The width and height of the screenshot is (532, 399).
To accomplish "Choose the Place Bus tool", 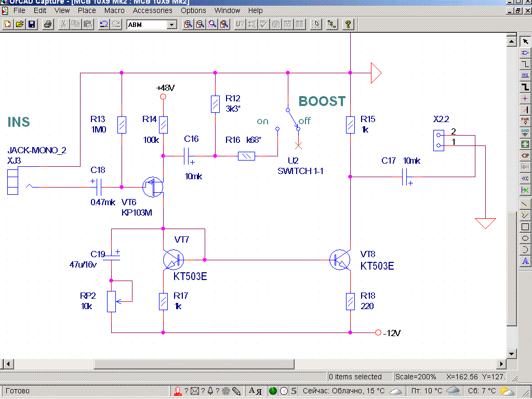I will pyautogui.click(x=525, y=86).
